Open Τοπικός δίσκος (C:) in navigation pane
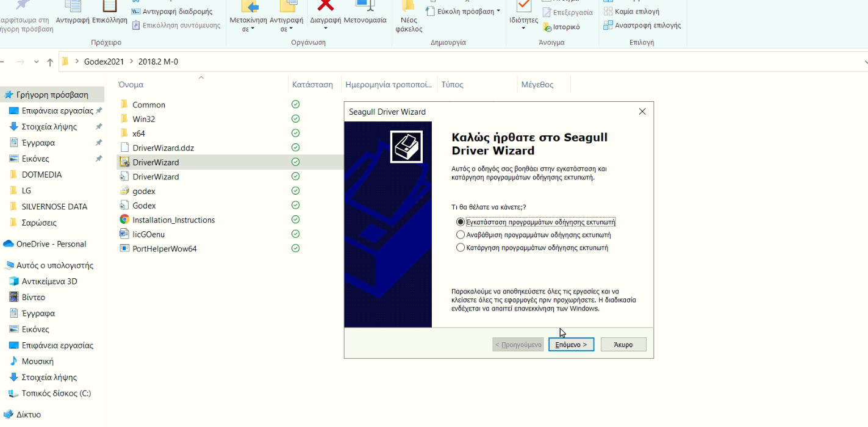 [56, 393]
